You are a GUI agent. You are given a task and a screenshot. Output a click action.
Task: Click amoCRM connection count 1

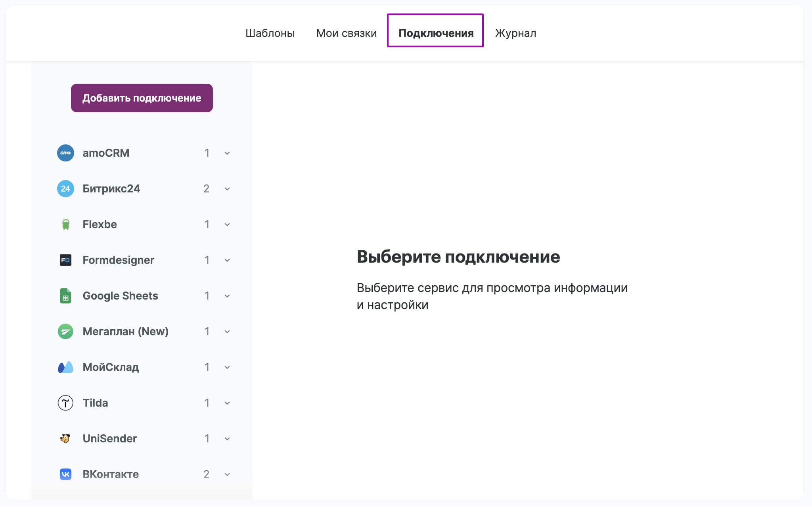coord(207,153)
